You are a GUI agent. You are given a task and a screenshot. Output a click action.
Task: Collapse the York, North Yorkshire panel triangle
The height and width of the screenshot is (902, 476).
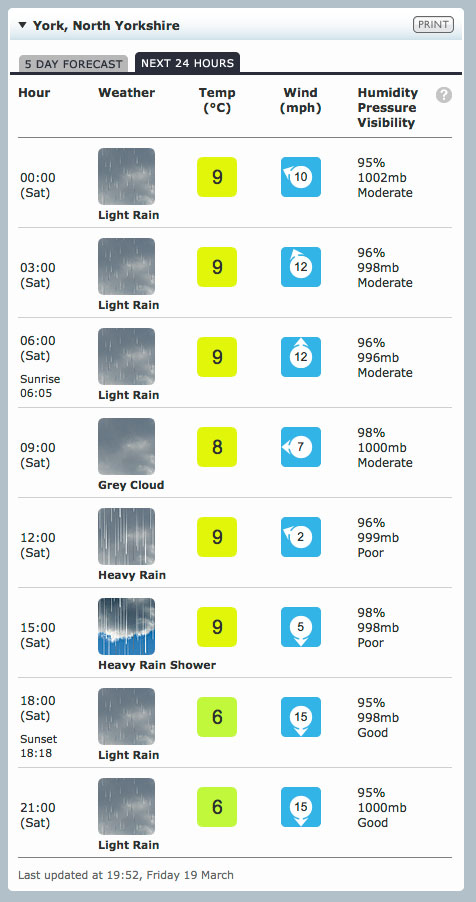pos(22,25)
